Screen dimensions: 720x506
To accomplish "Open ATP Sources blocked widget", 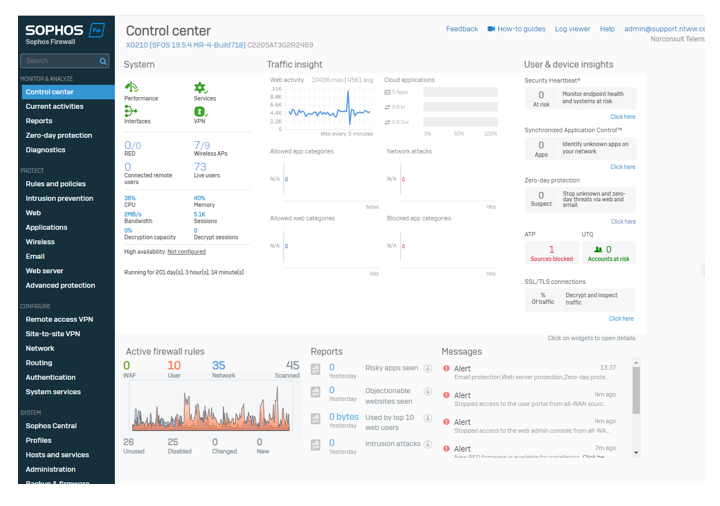I will (x=551, y=254).
